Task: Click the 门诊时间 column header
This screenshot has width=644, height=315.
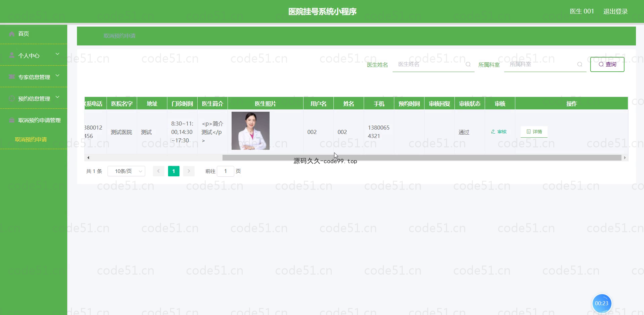Action: click(182, 104)
